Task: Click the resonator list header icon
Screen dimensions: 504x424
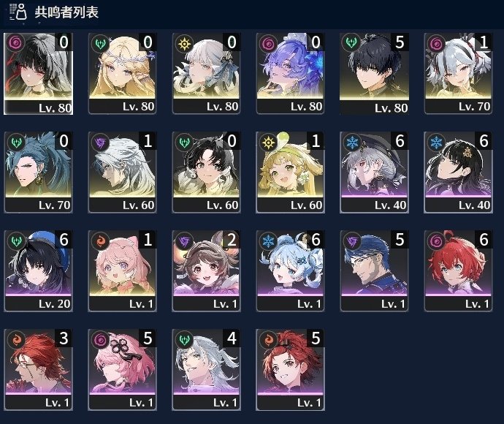Action: click(18, 12)
